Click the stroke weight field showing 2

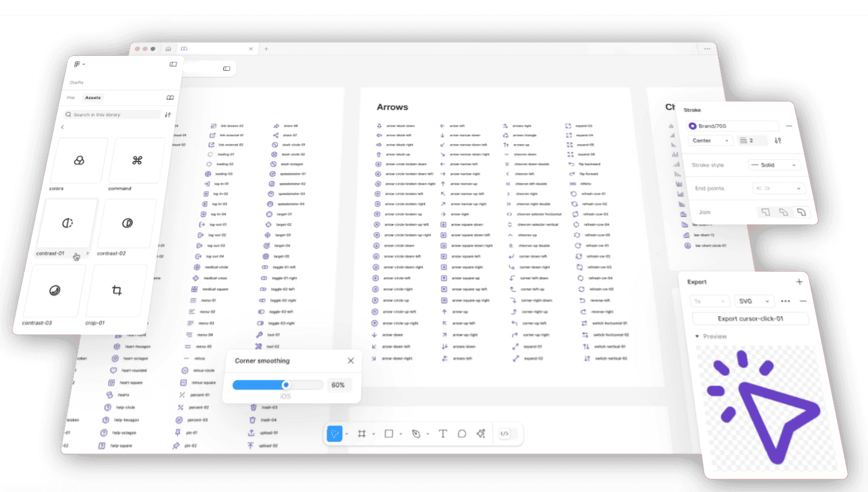click(x=753, y=140)
